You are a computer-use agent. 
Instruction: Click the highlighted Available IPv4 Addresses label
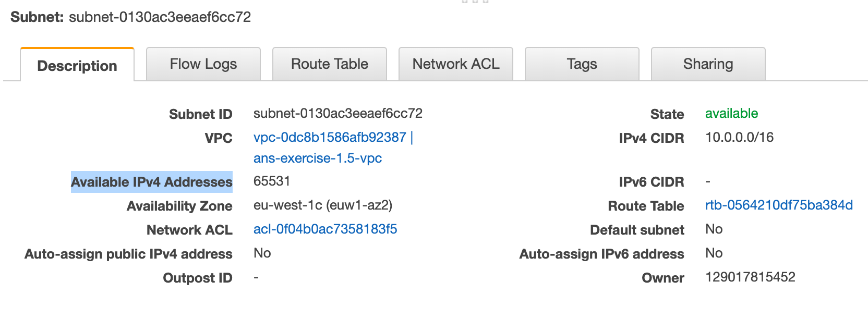click(x=152, y=182)
